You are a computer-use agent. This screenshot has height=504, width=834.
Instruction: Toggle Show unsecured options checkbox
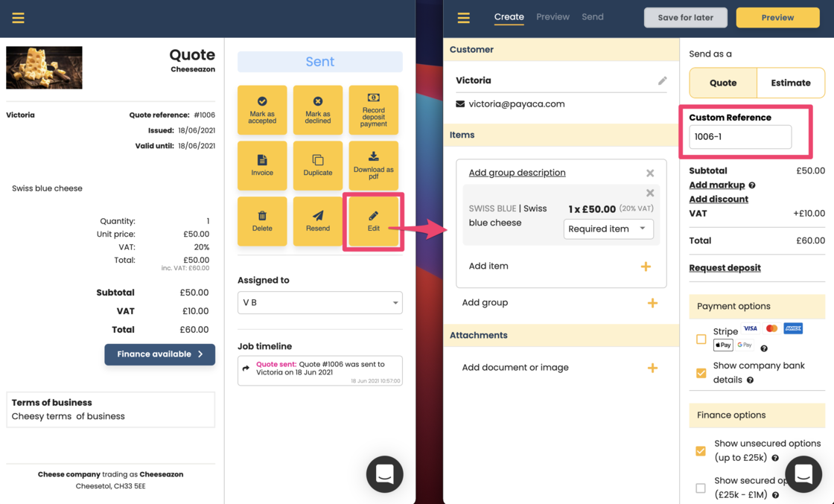coord(701,450)
